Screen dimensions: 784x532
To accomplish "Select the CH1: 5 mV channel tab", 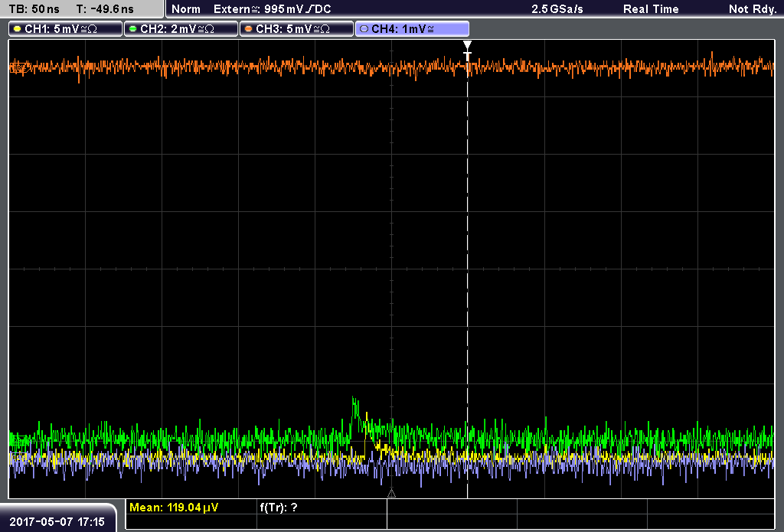I will point(66,29).
